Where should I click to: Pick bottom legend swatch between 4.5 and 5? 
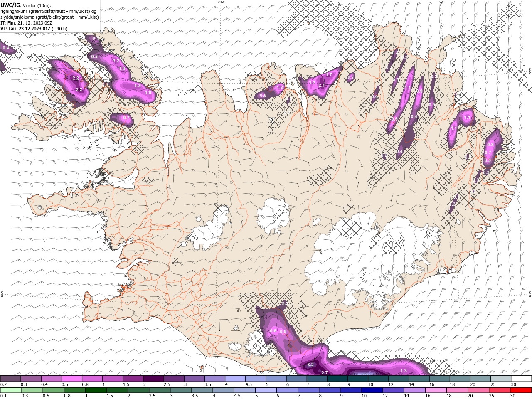(245, 390)
